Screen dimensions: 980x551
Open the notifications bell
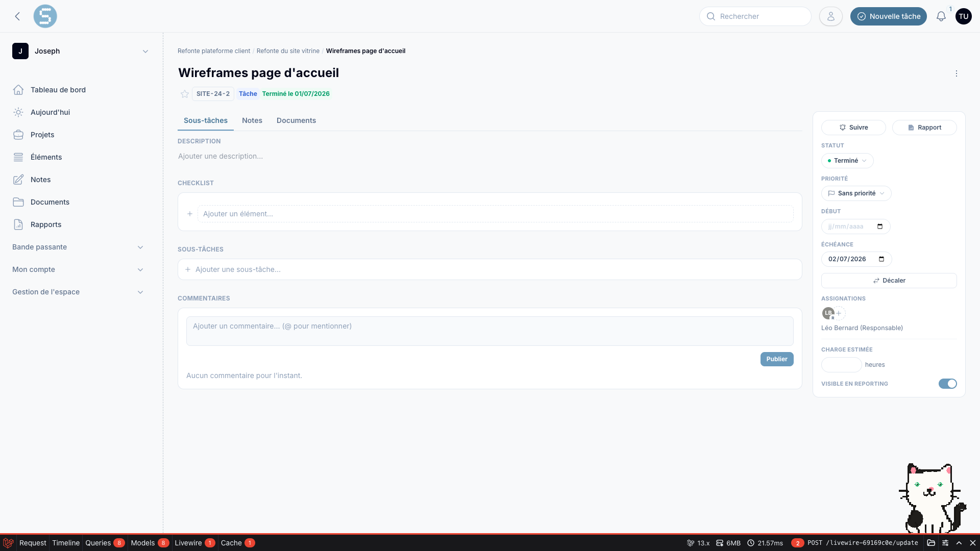click(x=941, y=16)
